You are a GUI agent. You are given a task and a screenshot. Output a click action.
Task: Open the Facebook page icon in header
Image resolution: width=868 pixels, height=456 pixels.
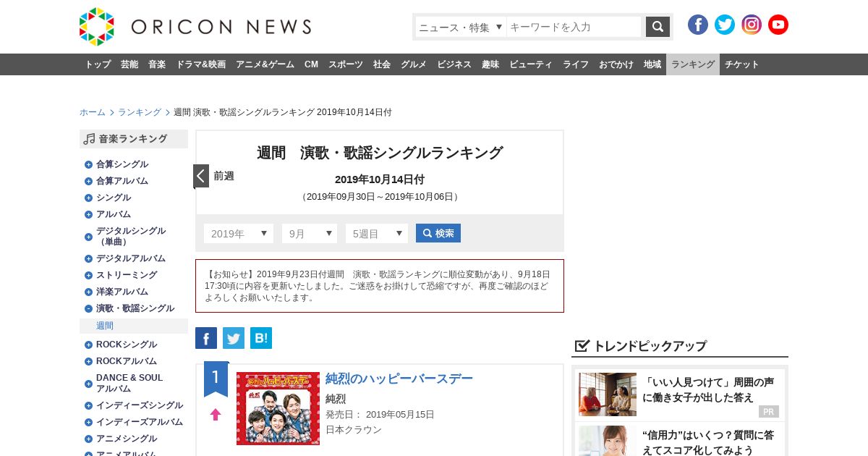coord(698,25)
